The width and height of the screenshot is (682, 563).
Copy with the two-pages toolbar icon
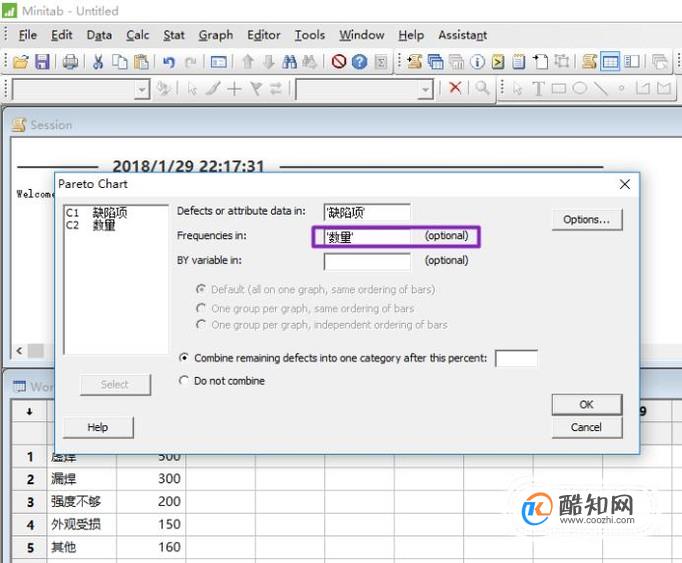tap(120, 62)
